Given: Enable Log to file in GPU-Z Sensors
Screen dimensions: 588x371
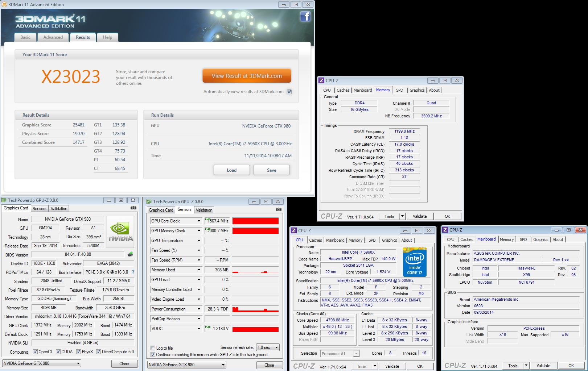Looking at the screenshot, I should 153,348.
